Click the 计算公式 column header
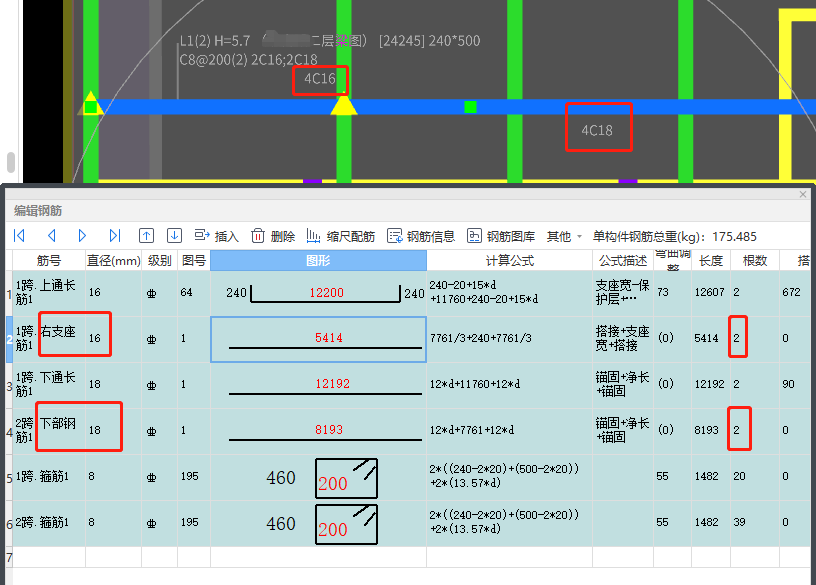 coord(509,260)
